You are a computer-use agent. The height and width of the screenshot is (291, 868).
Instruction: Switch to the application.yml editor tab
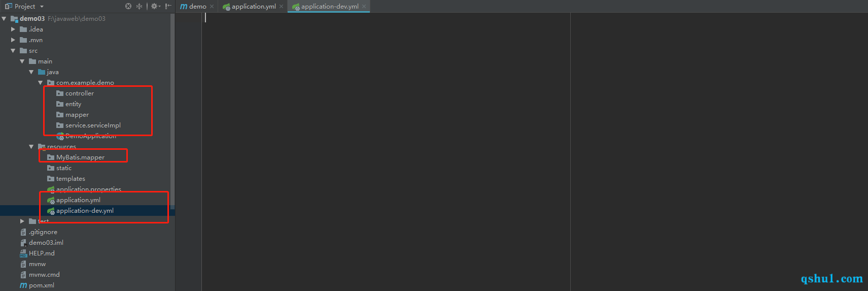254,6
